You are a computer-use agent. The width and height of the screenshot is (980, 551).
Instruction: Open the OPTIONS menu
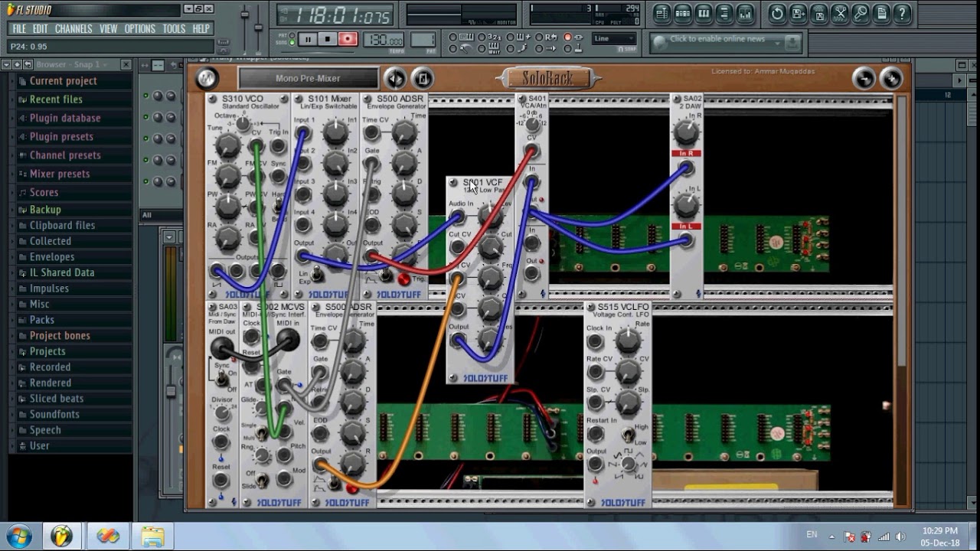pyautogui.click(x=139, y=28)
